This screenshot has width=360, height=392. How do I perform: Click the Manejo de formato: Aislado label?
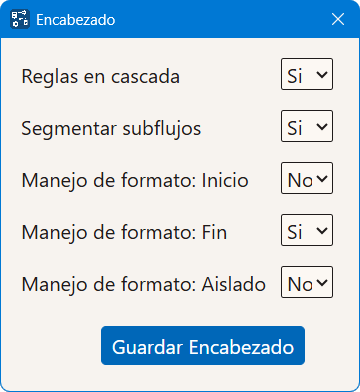point(144,285)
